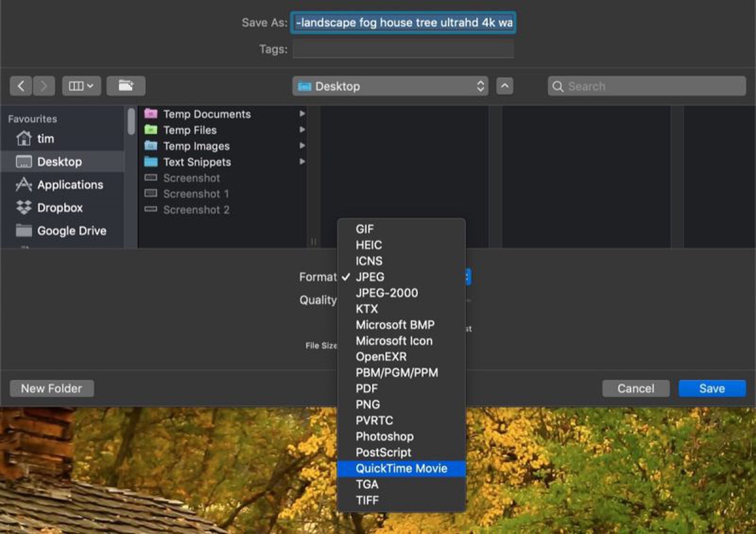Cancel the save dialog

[636, 388]
